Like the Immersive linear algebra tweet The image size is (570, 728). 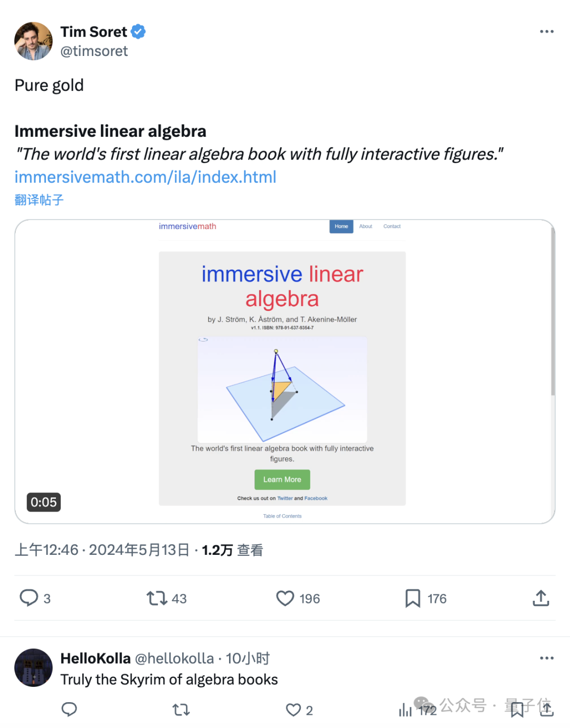tap(285, 598)
